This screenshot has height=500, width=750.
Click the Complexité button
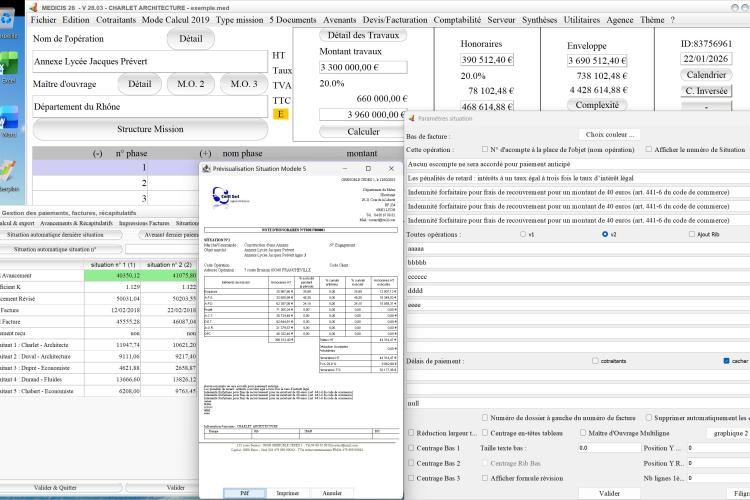click(x=597, y=105)
